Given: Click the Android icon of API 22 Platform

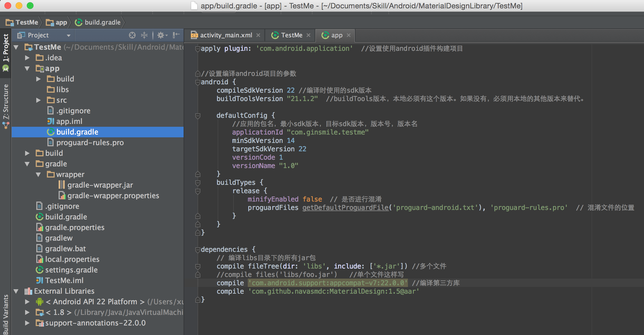Looking at the screenshot, I should tap(40, 302).
